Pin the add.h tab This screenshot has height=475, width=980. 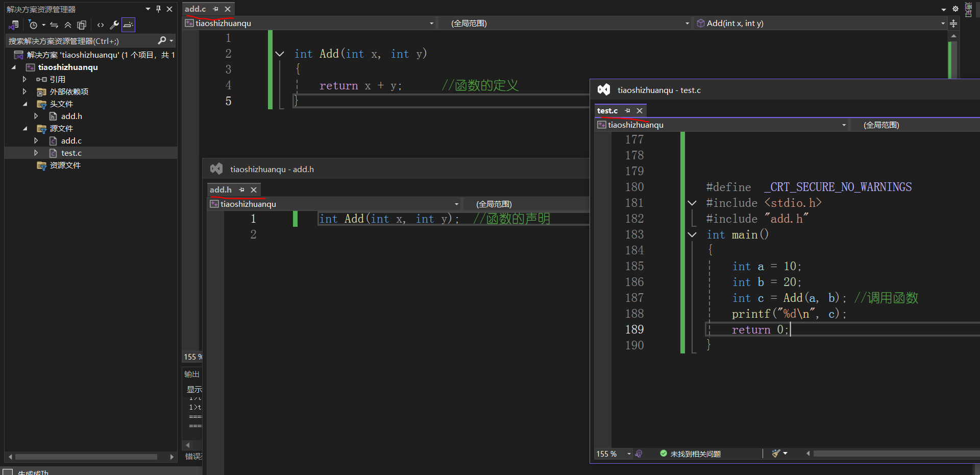tap(242, 189)
